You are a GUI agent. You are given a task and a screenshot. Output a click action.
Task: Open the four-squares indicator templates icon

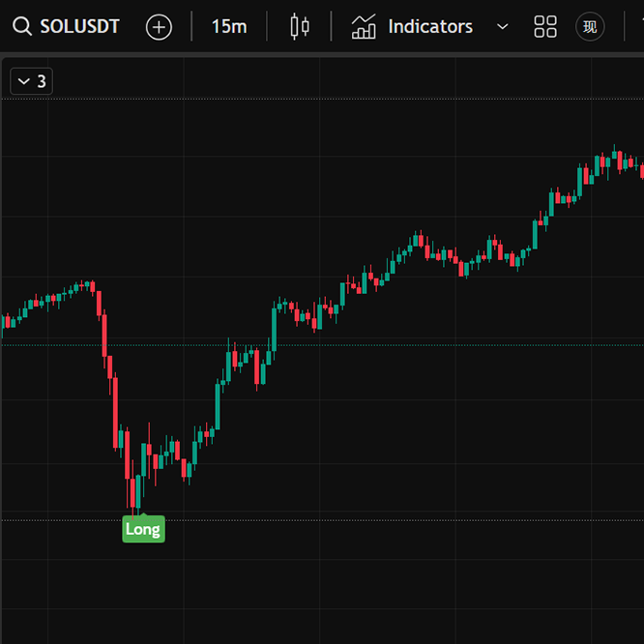(x=545, y=27)
